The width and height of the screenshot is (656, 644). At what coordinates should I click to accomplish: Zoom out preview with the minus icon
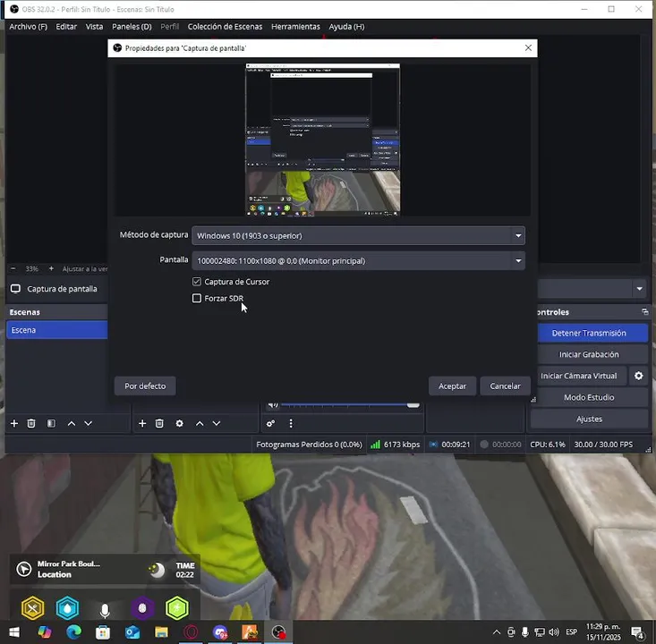pyautogui.click(x=13, y=268)
